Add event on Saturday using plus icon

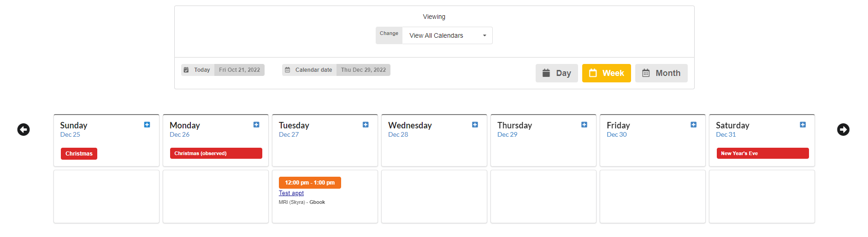pos(803,125)
